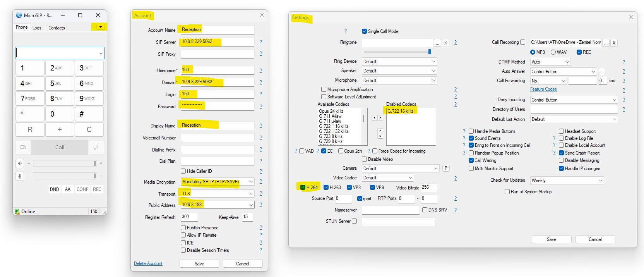Uncheck the H.264 video codec checkbox

303,188
